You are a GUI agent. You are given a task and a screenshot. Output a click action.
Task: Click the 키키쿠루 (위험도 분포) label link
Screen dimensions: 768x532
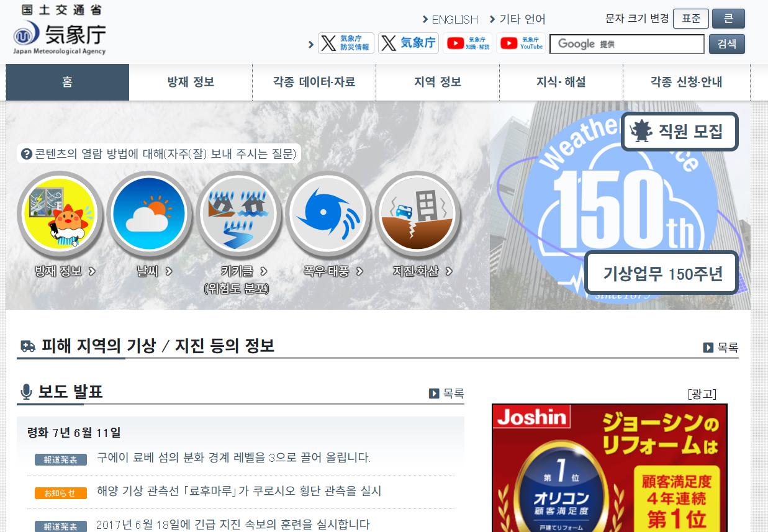[237, 280]
